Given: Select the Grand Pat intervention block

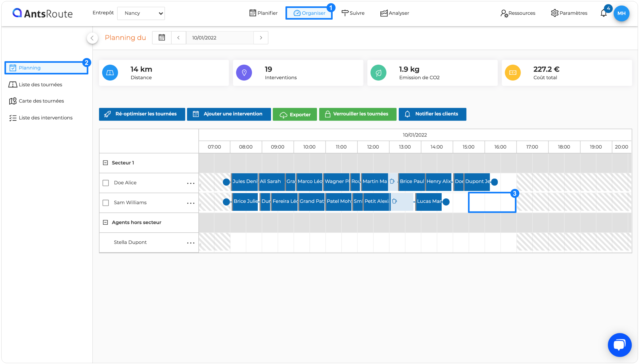Looking at the screenshot, I should click(312, 202).
